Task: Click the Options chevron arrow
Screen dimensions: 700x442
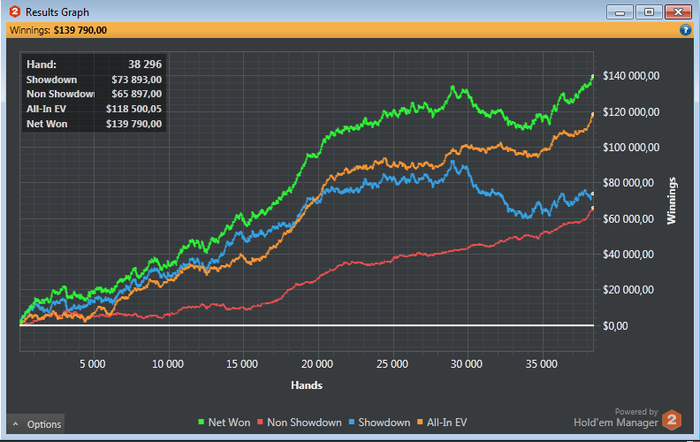Action: 16,424
